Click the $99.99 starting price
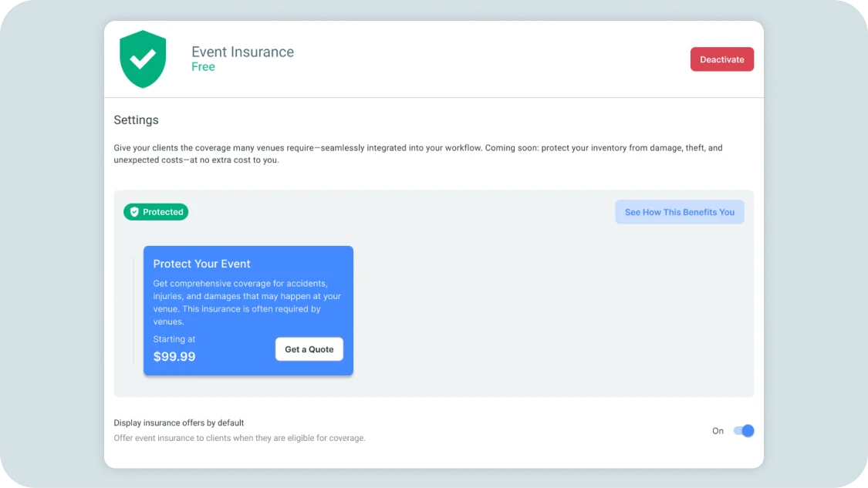Viewport: 868px width, 488px height. [x=174, y=356]
